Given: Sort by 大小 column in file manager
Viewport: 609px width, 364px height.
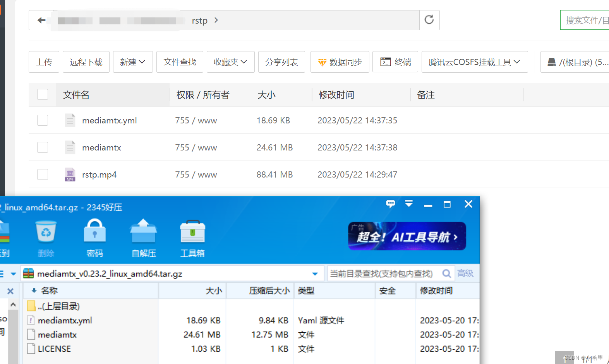Looking at the screenshot, I should [267, 95].
